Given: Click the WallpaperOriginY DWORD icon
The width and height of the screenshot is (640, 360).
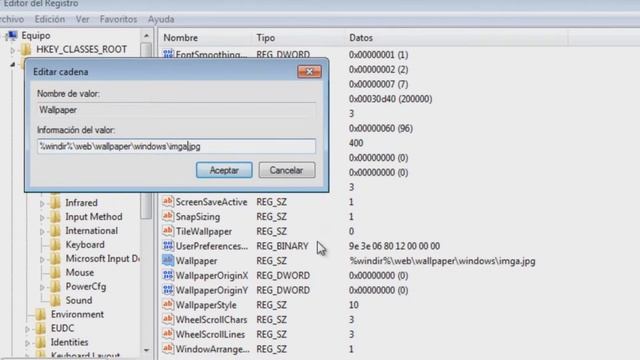Looking at the screenshot, I should tap(168, 290).
